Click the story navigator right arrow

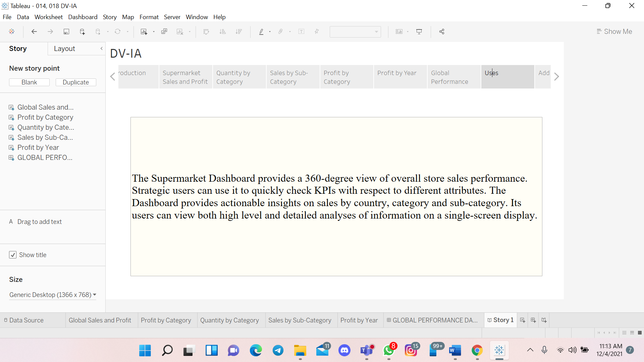coord(557,77)
